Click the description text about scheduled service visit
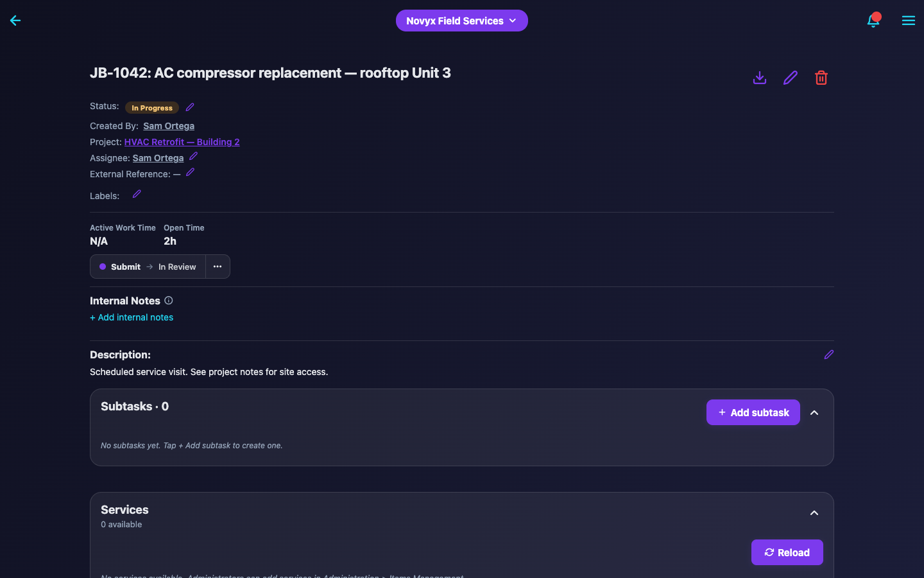 point(209,372)
